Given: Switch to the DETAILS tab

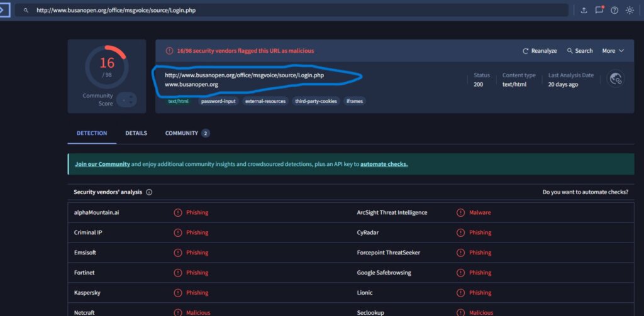Looking at the screenshot, I should 136,133.
